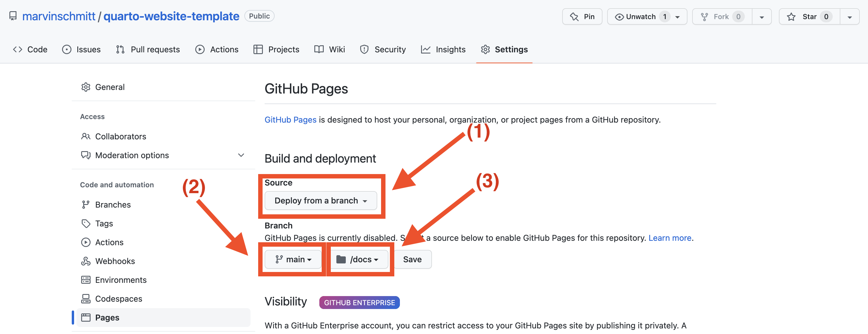Open the Unwatch notifications dropdown arrow
The height and width of the screenshot is (334, 868).
click(x=678, y=17)
